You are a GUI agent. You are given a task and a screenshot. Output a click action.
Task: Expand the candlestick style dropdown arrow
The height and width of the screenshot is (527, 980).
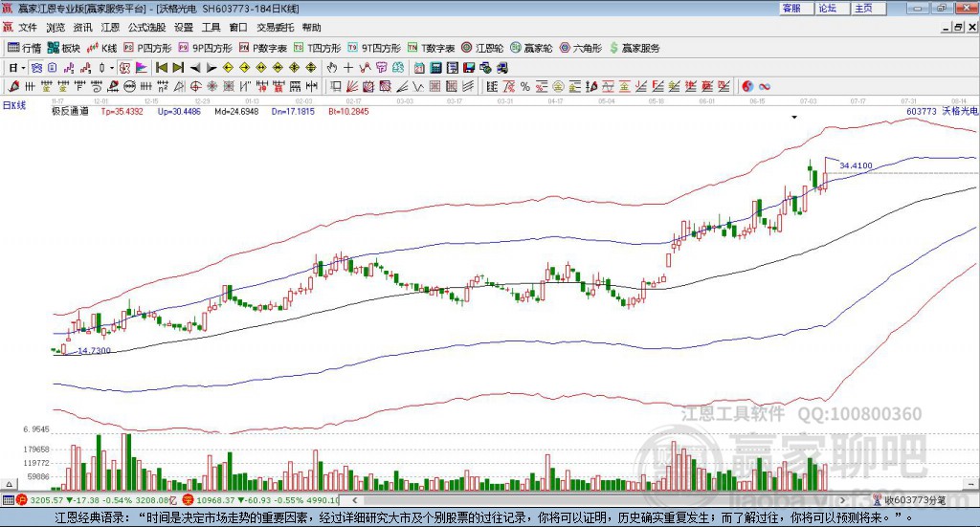(112, 68)
